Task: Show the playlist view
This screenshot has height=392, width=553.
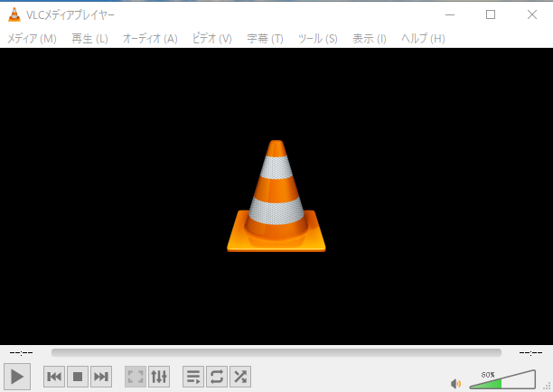Action: pyautogui.click(x=193, y=377)
